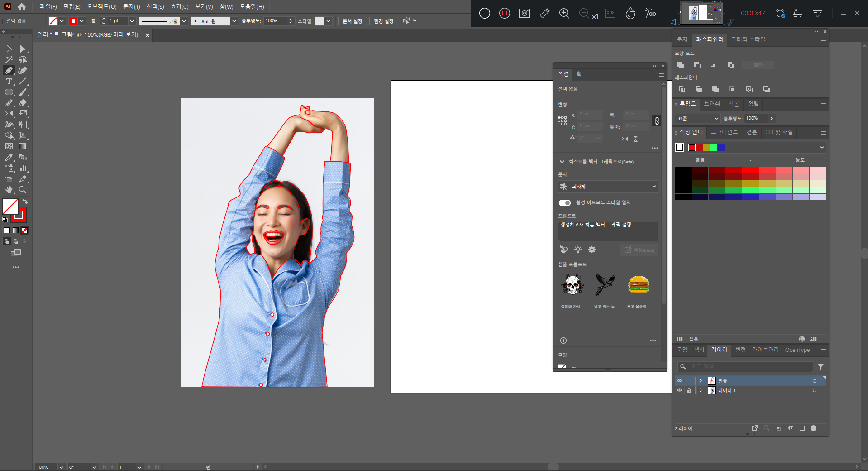Create new layer with plus icon

[x=802, y=428]
